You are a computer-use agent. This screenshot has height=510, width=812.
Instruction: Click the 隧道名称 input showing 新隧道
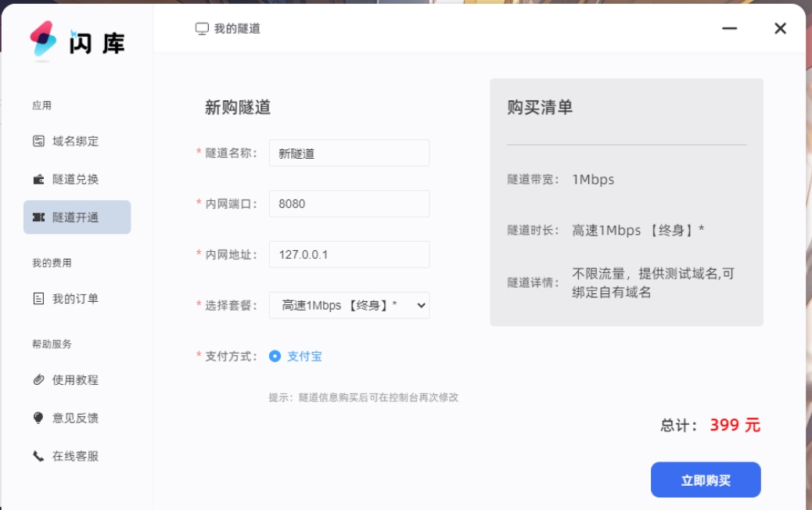[348, 153]
